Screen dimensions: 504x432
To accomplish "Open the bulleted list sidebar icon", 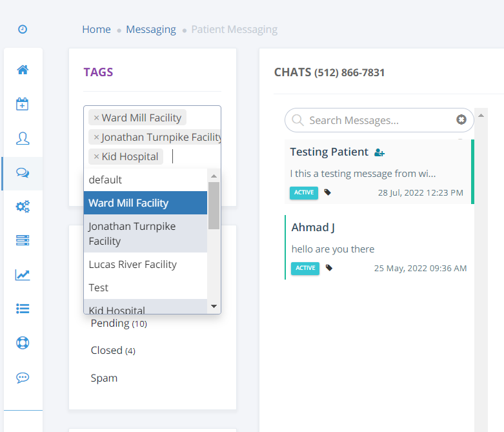I will pos(23,309).
